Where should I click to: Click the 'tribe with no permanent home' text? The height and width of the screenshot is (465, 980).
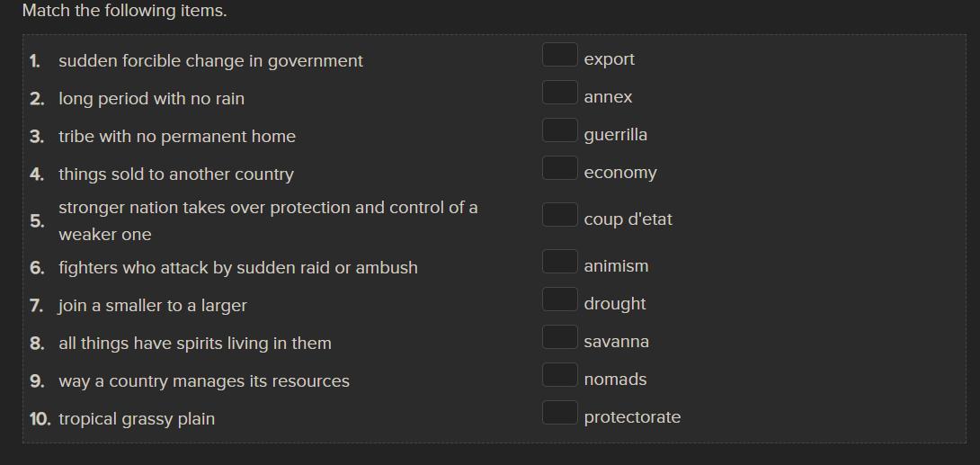[177, 137]
